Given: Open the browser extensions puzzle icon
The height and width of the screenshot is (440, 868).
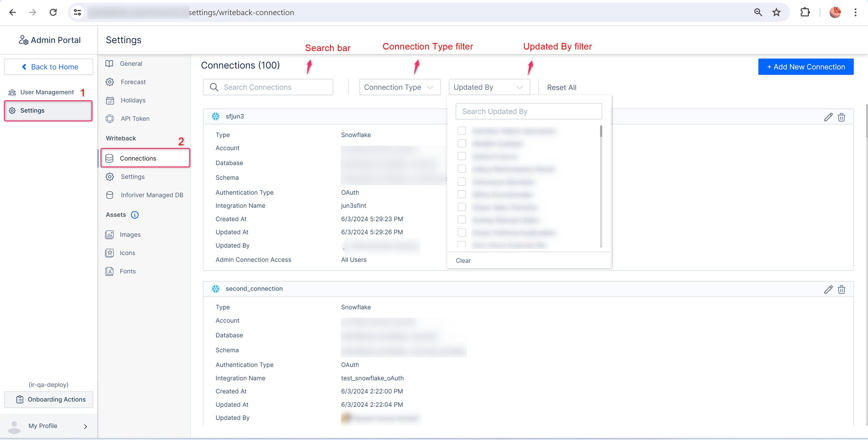Looking at the screenshot, I should tap(805, 12).
